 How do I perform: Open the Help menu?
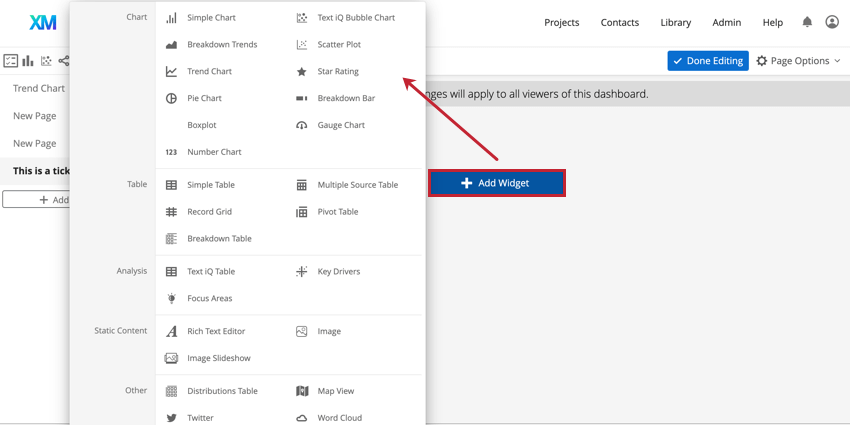click(x=772, y=22)
